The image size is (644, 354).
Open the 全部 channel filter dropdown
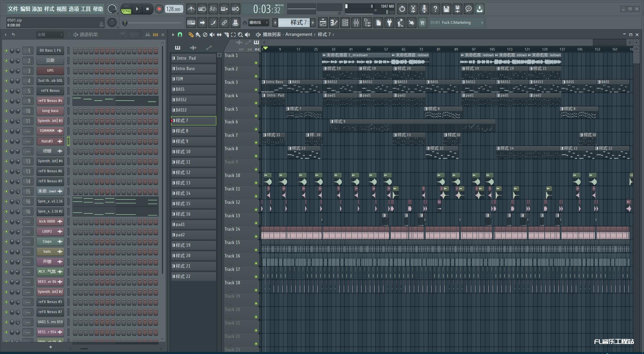coord(50,35)
